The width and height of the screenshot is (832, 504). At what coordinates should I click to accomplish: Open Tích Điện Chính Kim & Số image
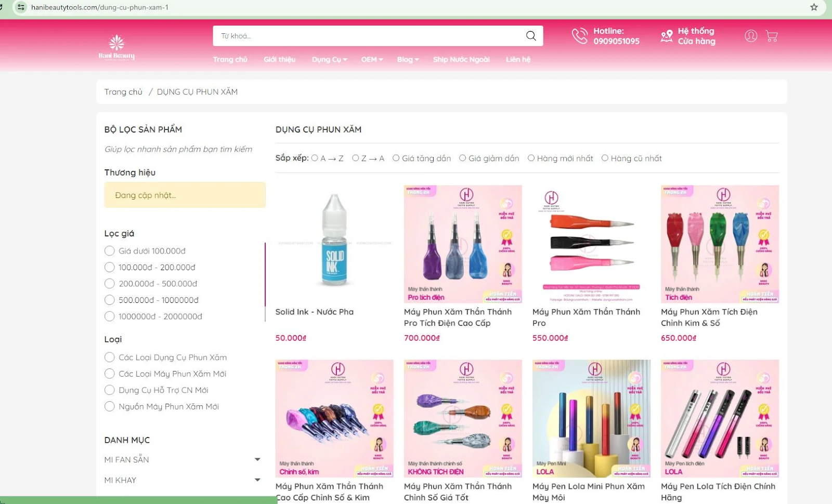tap(720, 244)
